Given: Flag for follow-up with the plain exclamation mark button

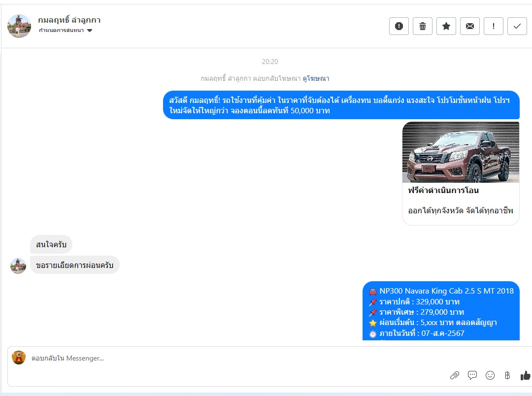Looking at the screenshot, I should [x=493, y=26].
